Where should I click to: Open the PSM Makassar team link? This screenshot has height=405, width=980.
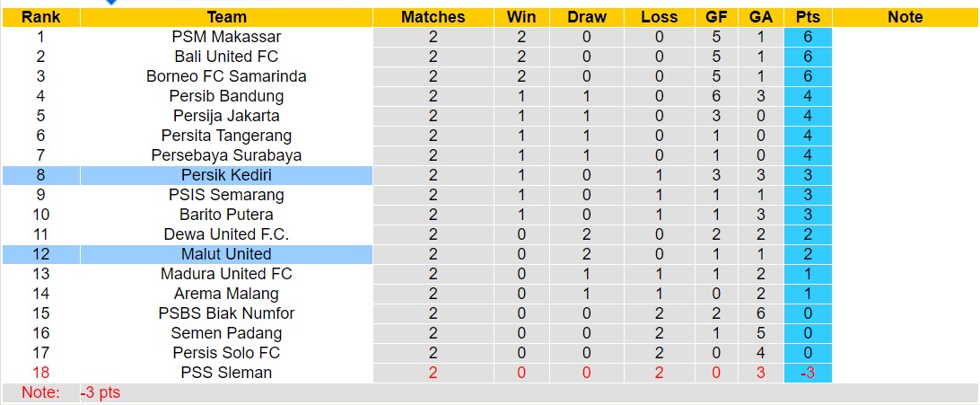point(226,37)
